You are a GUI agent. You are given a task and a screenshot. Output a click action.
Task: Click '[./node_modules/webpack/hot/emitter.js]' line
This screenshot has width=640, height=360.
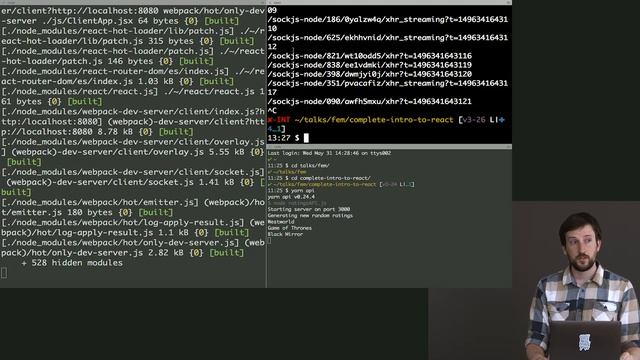(x=133, y=202)
